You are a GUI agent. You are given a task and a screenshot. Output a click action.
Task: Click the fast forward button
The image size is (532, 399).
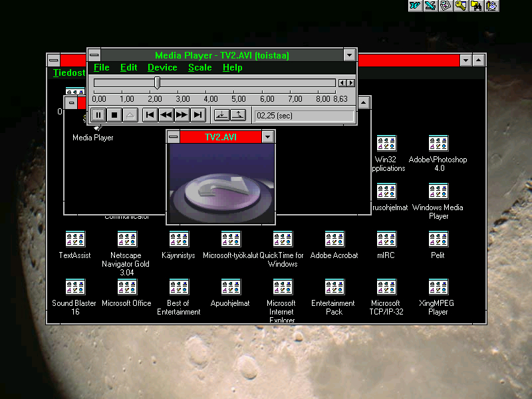tap(182, 115)
